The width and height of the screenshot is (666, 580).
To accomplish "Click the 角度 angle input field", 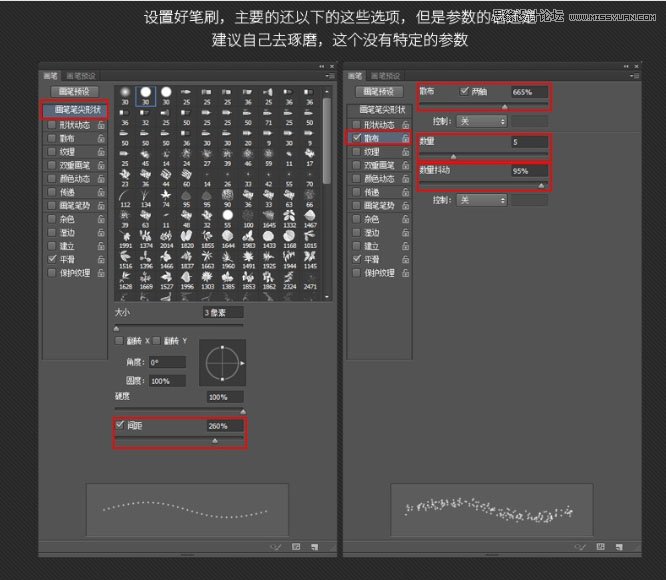I will [167, 363].
